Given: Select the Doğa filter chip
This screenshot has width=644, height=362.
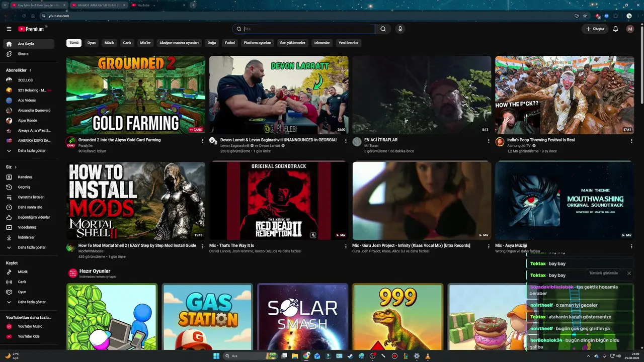Looking at the screenshot, I should point(212,43).
